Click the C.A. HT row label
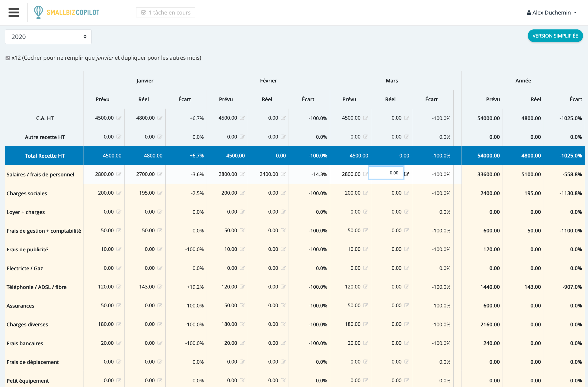Screen dimensions: 588x387 45,118
